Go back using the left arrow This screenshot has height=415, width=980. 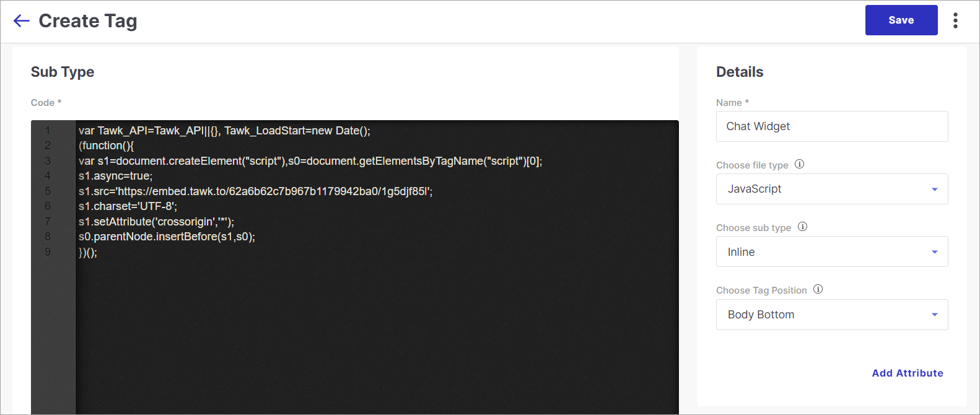tap(22, 21)
